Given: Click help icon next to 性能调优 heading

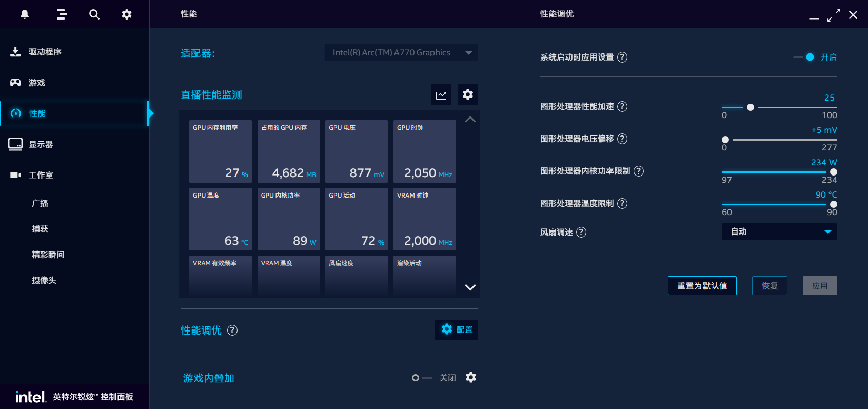Looking at the screenshot, I should pyautogui.click(x=232, y=330).
